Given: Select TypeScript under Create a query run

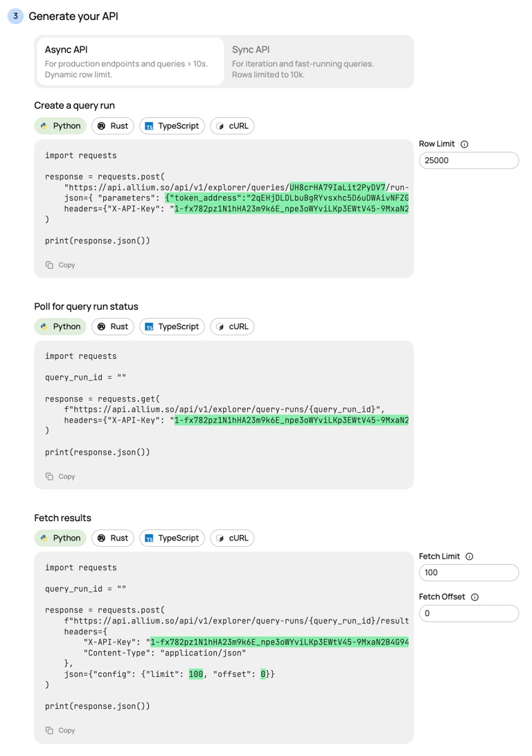Looking at the screenshot, I should [172, 126].
